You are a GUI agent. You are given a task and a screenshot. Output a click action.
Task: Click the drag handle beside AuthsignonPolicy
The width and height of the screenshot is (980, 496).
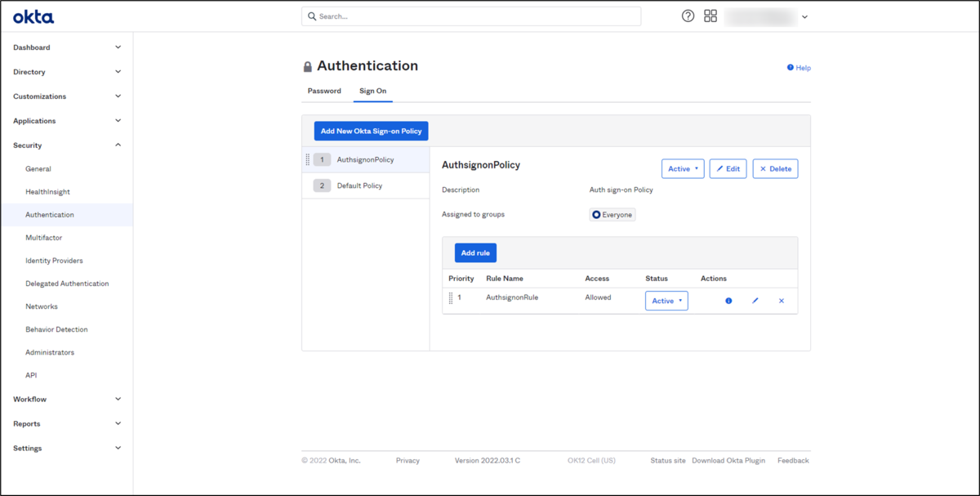tap(308, 159)
